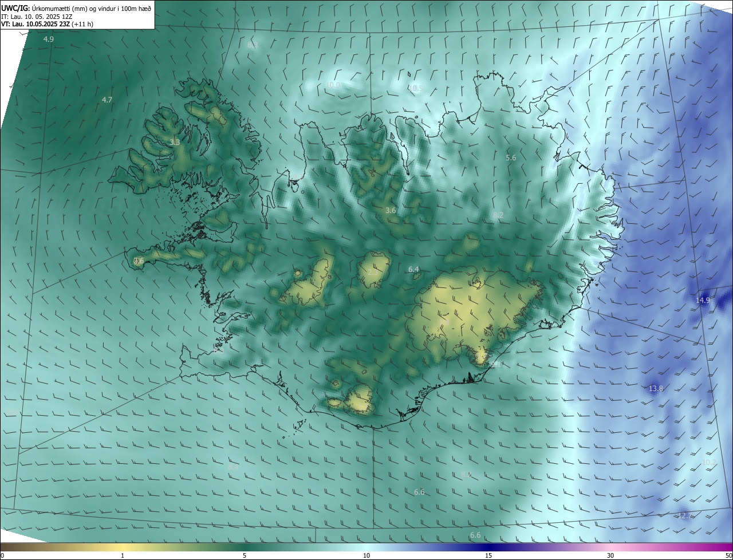Click the colorbar tick label 5
The image size is (733, 560).
click(245, 555)
